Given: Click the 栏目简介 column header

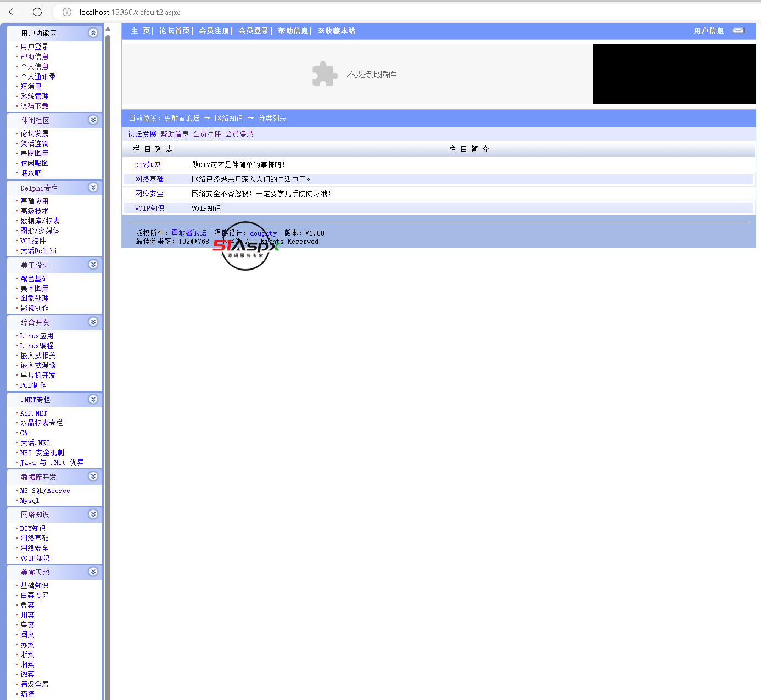Looking at the screenshot, I should 469,149.
